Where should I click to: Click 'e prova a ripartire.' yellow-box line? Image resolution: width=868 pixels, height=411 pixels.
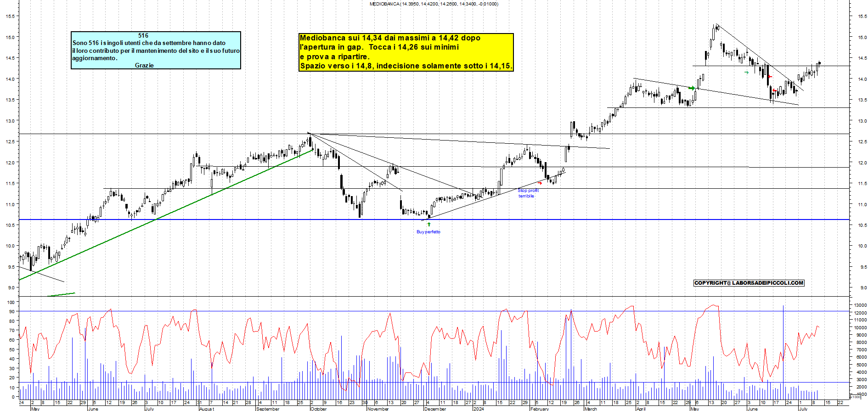tap(334, 57)
